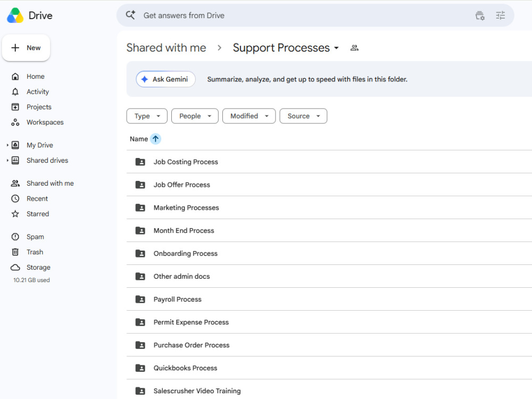Open Trash in the sidebar
This screenshot has width=532, height=399.
pyautogui.click(x=35, y=252)
